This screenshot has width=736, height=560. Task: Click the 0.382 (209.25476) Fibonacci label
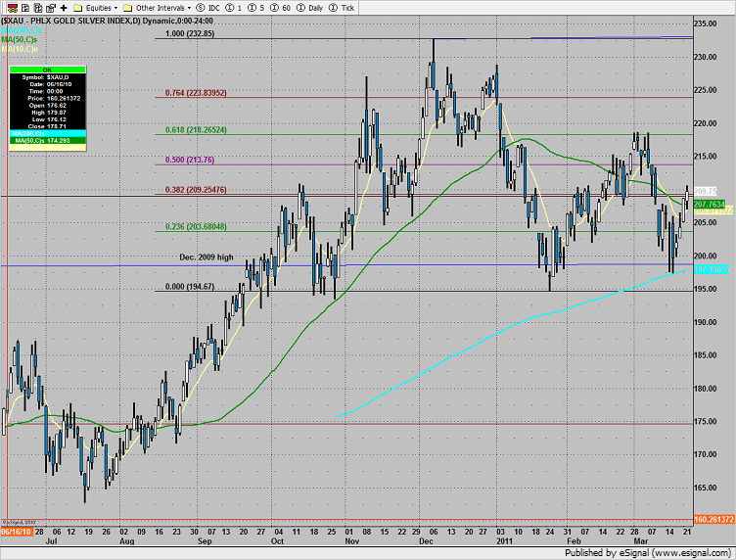coord(196,190)
